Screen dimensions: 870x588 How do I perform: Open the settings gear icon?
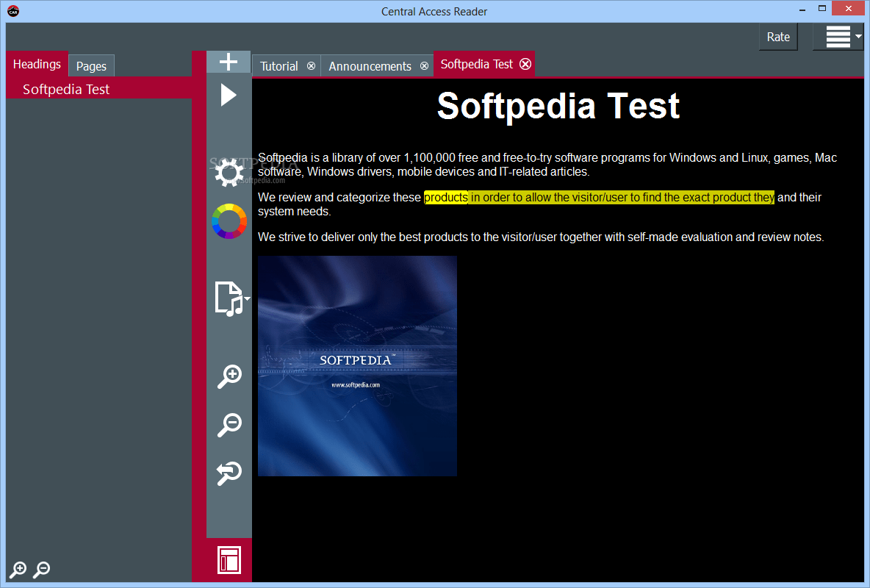(229, 172)
